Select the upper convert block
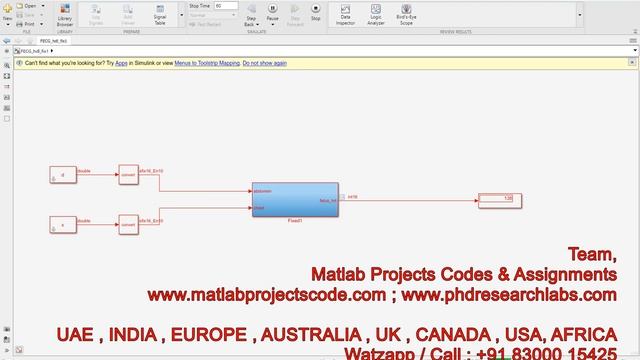The width and height of the screenshot is (640, 360). [128, 175]
